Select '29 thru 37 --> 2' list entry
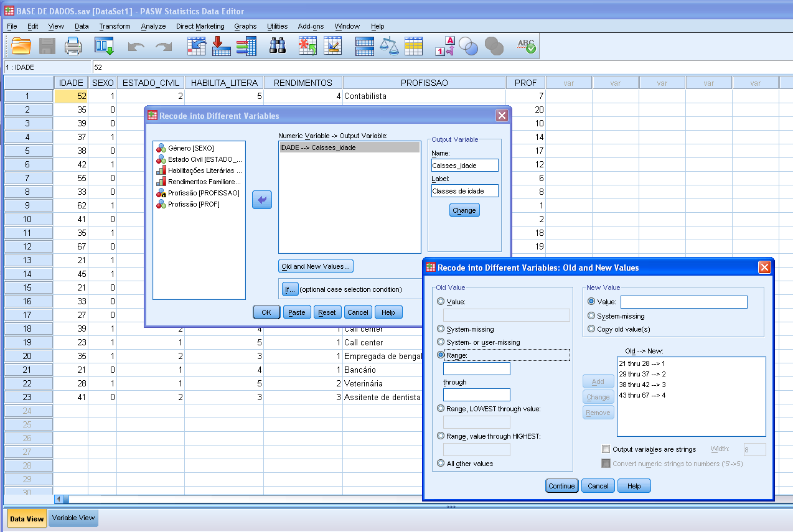The height and width of the screenshot is (532, 793). [x=642, y=374]
